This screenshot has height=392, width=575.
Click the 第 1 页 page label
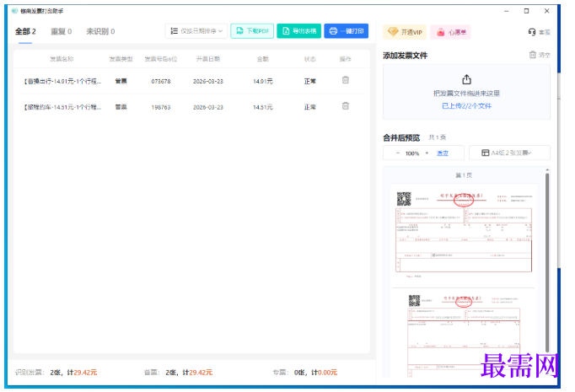click(x=464, y=175)
